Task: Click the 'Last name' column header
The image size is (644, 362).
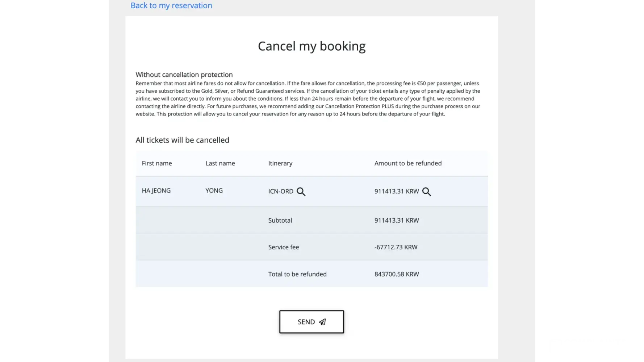Action: (220, 163)
